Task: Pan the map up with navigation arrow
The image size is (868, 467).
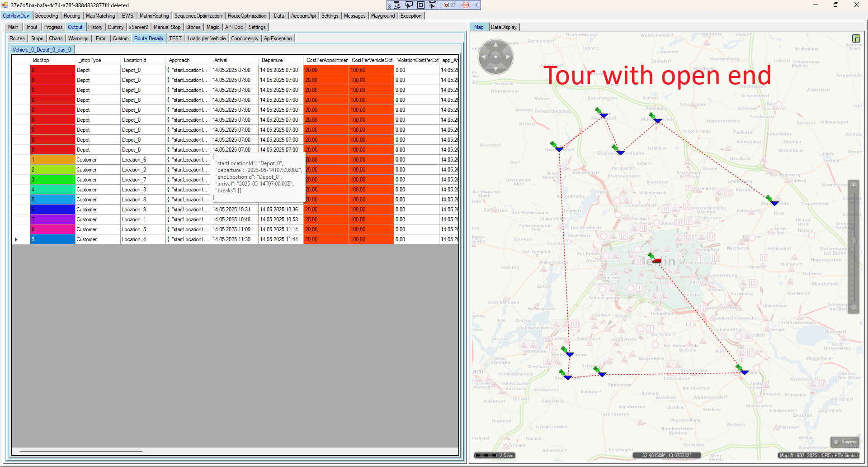Action: (x=495, y=44)
